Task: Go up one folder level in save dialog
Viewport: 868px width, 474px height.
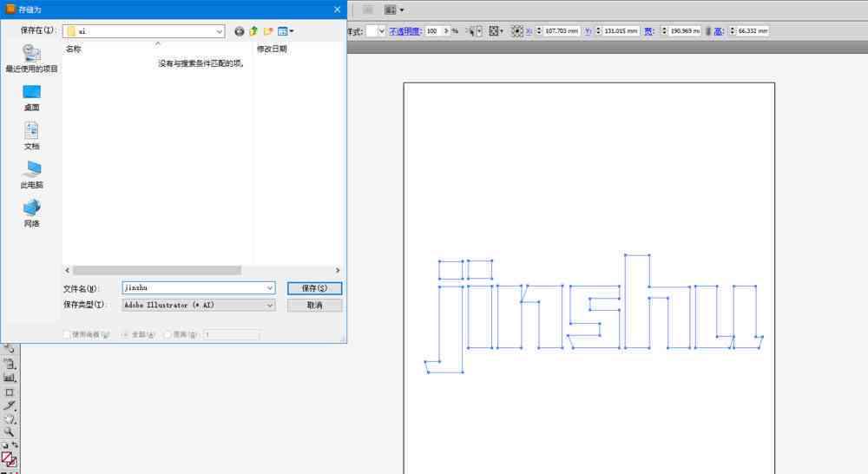Action: point(253,31)
